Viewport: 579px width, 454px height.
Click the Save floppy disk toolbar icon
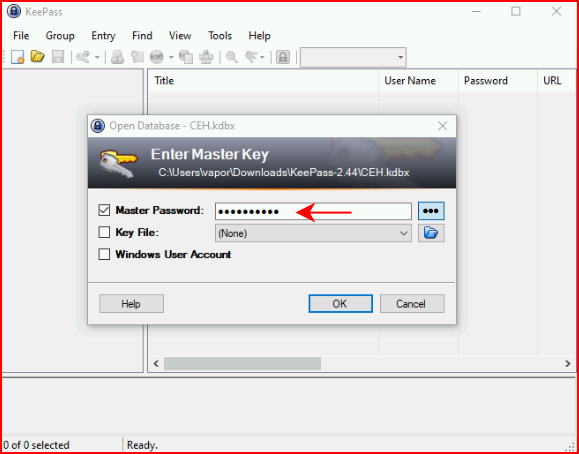pos(58,57)
